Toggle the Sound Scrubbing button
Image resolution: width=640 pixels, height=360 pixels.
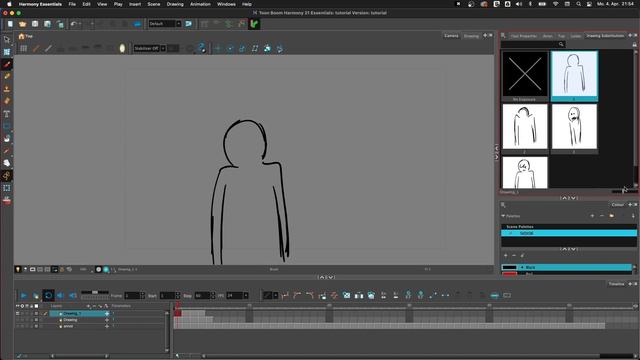coord(73,296)
